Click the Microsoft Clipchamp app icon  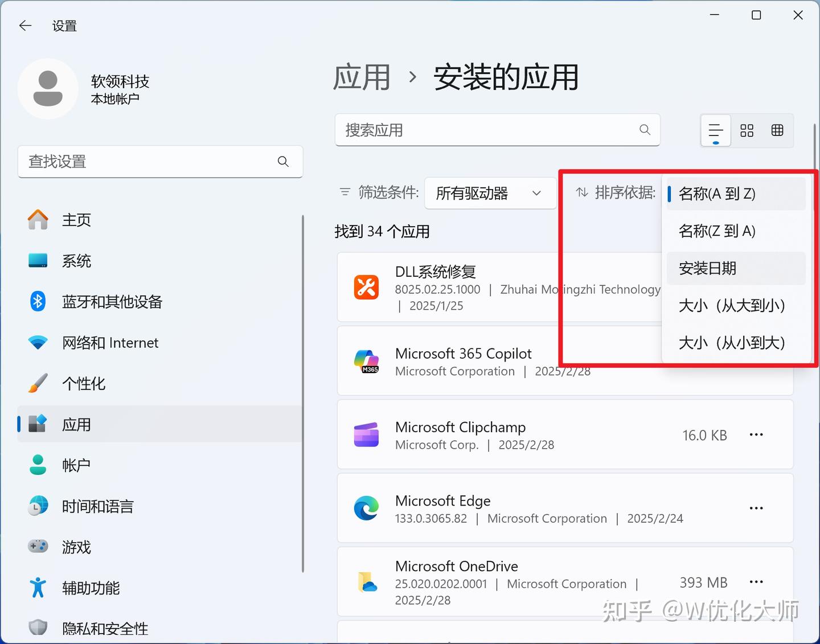(366, 434)
